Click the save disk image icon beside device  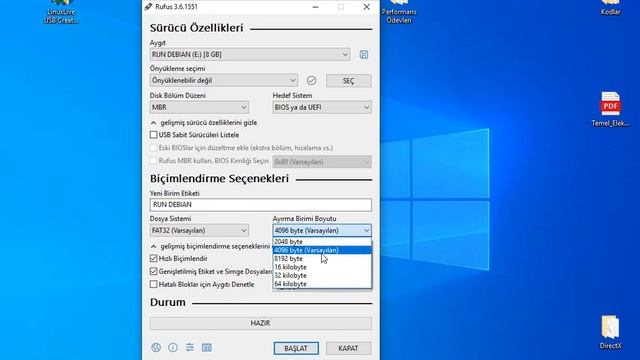(x=364, y=54)
